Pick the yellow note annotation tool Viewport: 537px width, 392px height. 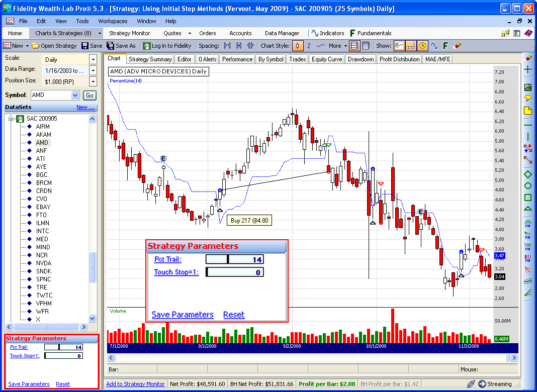[528, 110]
